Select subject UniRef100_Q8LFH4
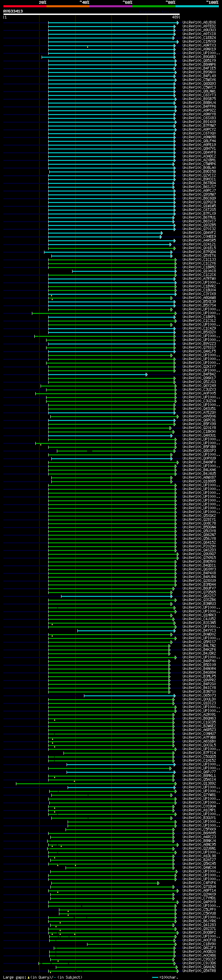Image resolution: width=222 pixels, height=980 pixels. pos(199,141)
